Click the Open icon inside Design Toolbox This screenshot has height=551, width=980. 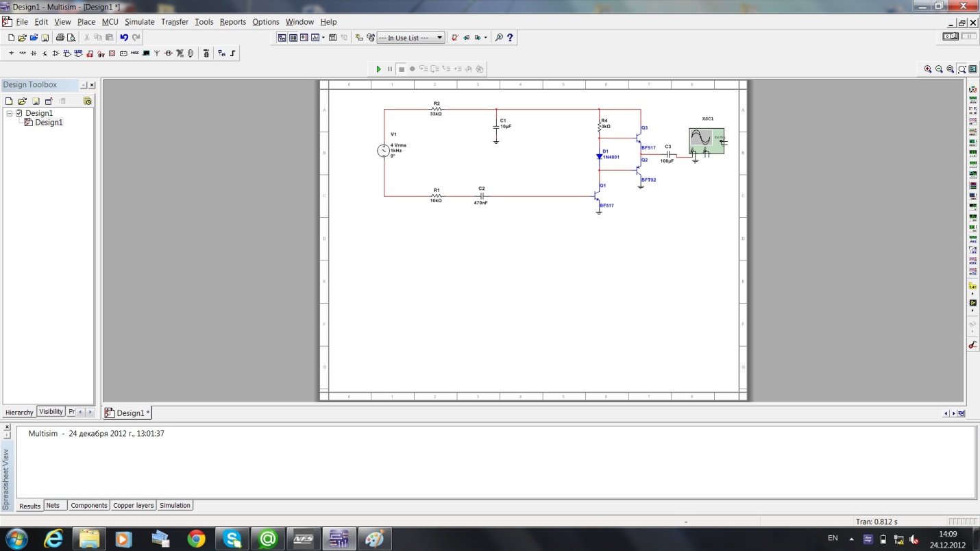click(x=22, y=101)
